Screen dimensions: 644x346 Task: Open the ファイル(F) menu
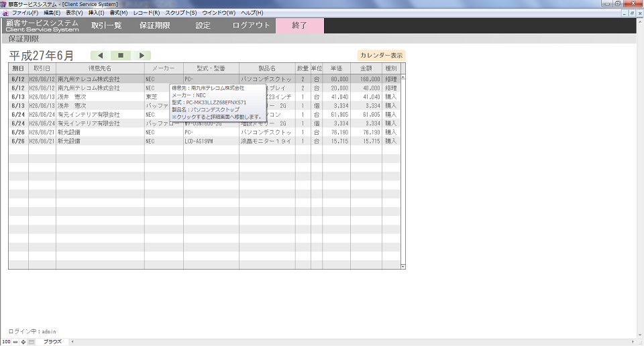pyautogui.click(x=25, y=13)
